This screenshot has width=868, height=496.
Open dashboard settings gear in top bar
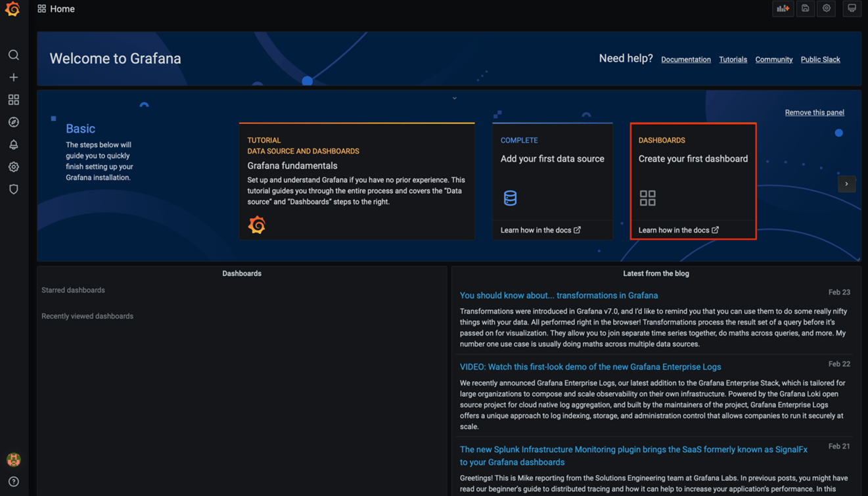(x=827, y=9)
